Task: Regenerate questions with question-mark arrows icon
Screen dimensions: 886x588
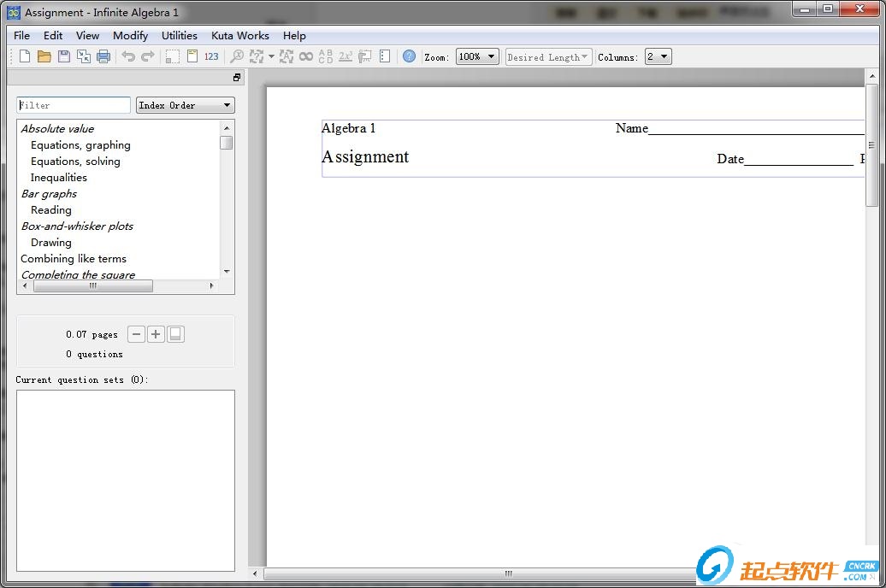Action: click(257, 56)
